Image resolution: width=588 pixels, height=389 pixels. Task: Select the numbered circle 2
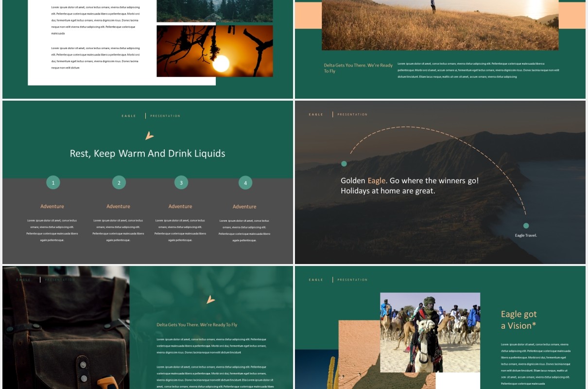pos(119,182)
